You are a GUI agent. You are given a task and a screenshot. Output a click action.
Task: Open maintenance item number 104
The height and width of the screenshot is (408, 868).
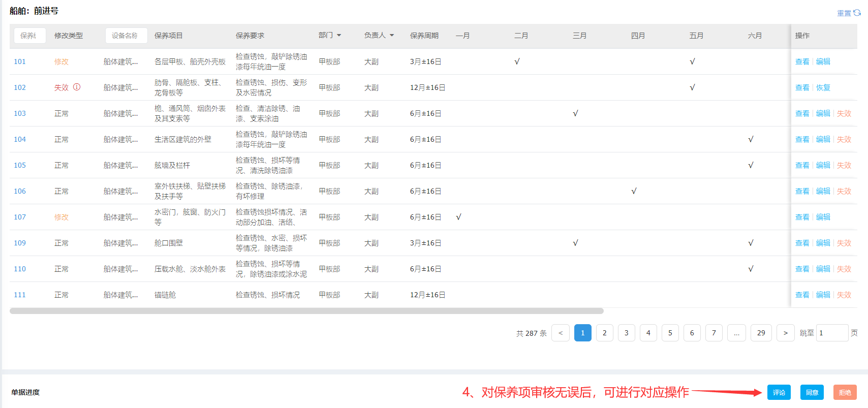20,139
